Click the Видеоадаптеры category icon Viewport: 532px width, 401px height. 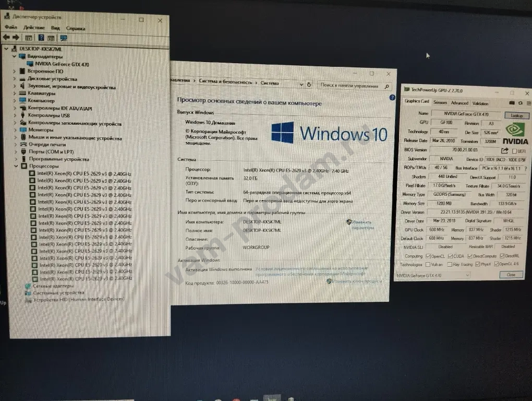tap(22, 56)
